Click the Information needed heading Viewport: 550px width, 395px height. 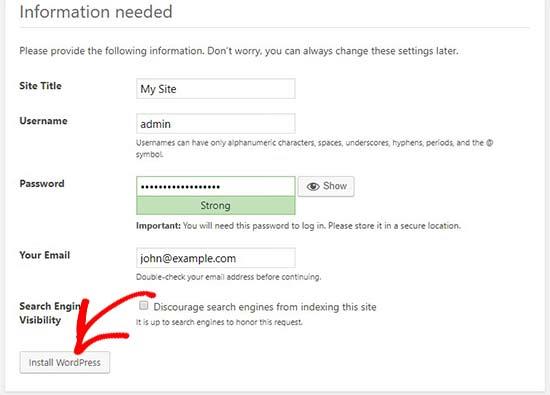[x=96, y=12]
